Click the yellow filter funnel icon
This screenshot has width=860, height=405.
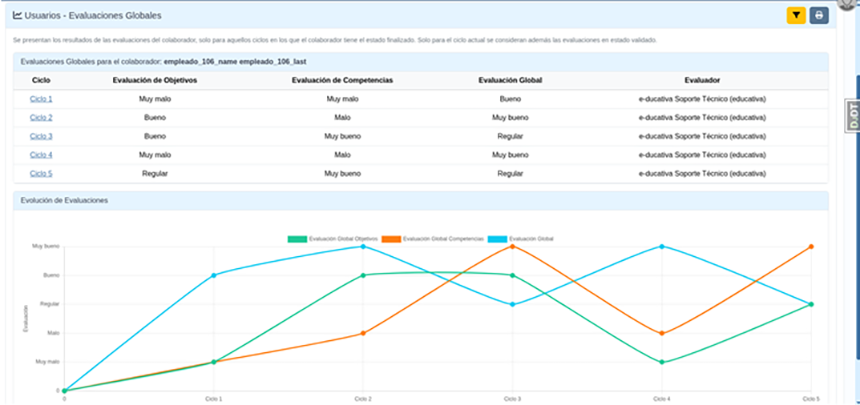[x=796, y=15]
